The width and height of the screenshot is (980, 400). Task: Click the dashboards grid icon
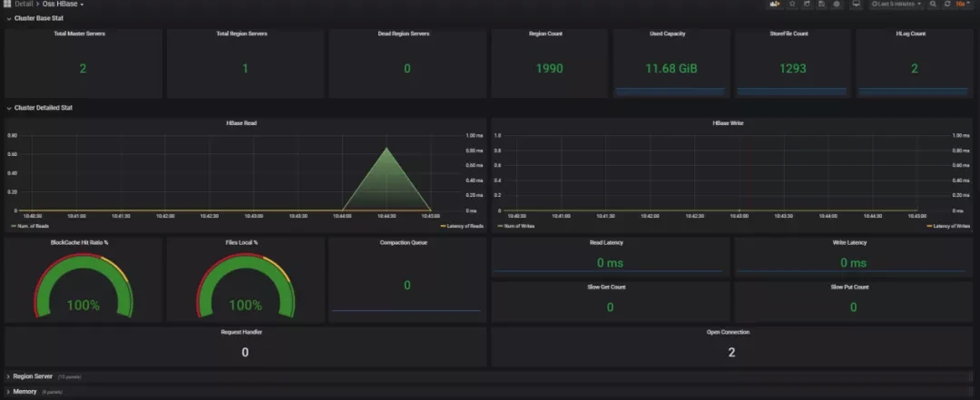(x=6, y=5)
